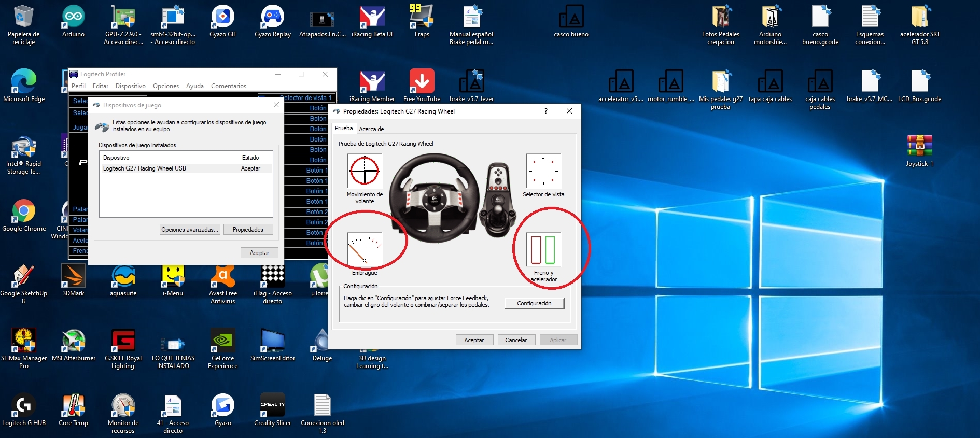Open the SimScreenEditor desktop icon
The image size is (980, 438).
[x=273, y=341]
